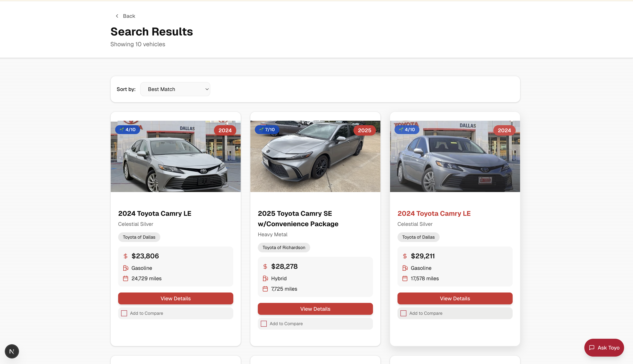Check Add to Compare for Camry SE Hybrid

(x=264, y=324)
